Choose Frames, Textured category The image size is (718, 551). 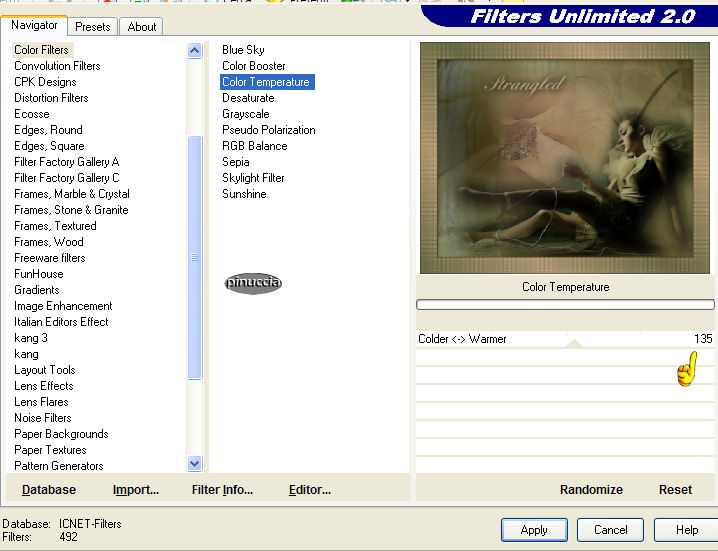coord(55,226)
